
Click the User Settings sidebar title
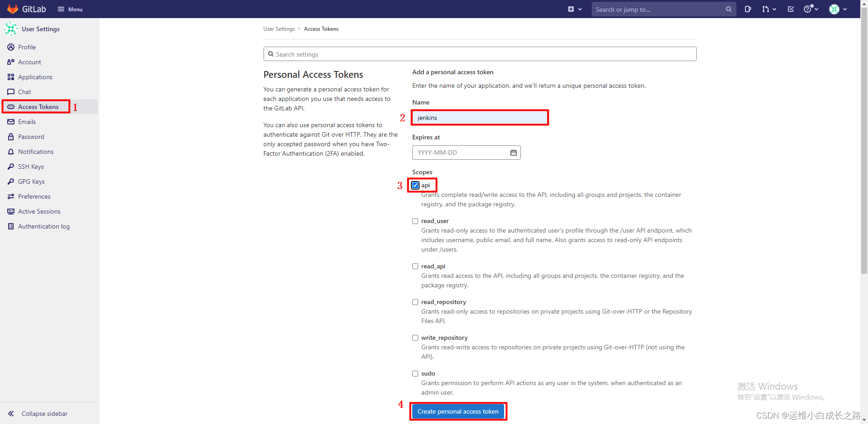[41, 29]
